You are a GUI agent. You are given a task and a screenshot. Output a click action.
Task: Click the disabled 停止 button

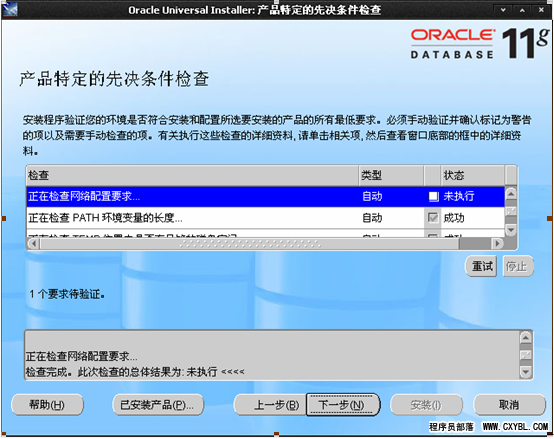pyautogui.click(x=517, y=266)
